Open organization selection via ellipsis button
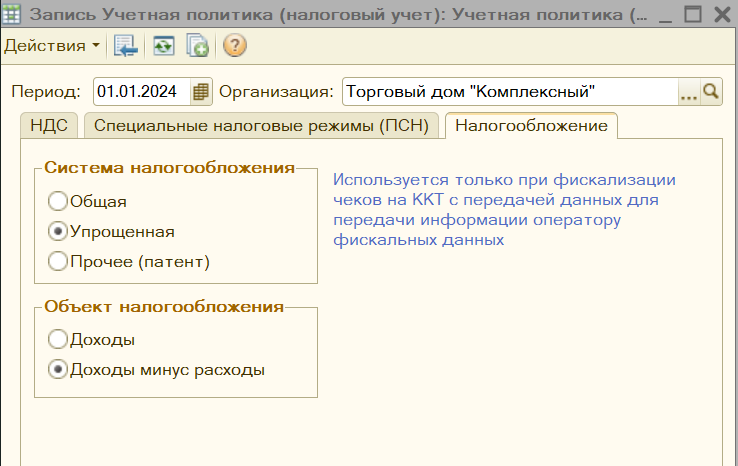Viewport: 738px width, 466px height. [689, 91]
